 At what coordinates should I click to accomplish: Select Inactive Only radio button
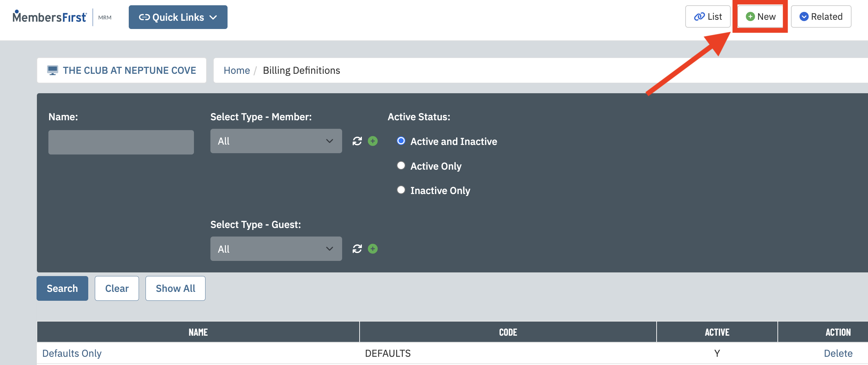pyautogui.click(x=401, y=190)
